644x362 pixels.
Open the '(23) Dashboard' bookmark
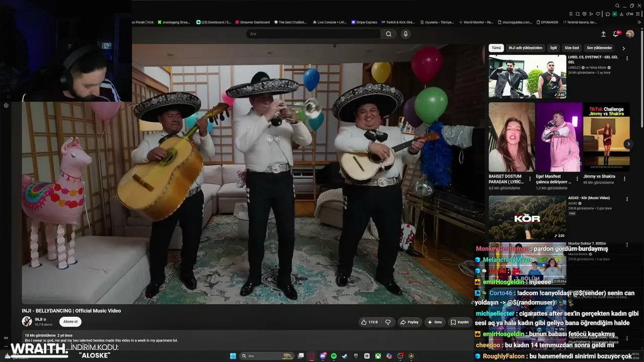click(x=213, y=22)
